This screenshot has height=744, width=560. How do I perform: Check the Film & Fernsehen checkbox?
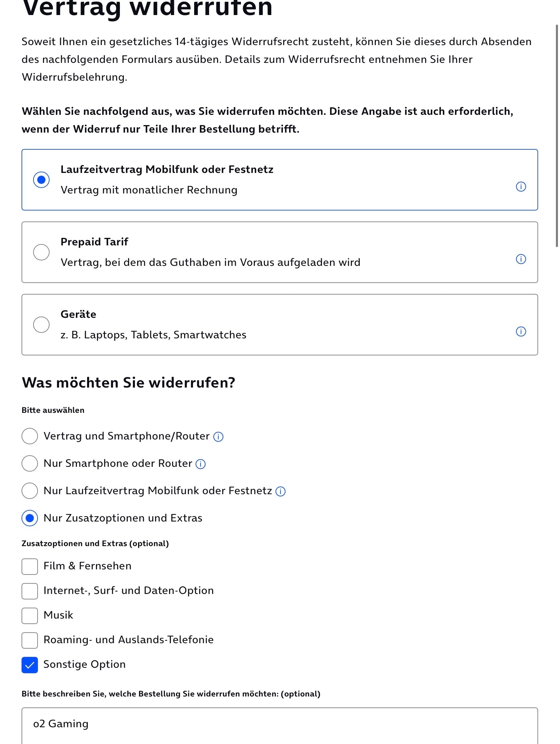[x=30, y=567]
